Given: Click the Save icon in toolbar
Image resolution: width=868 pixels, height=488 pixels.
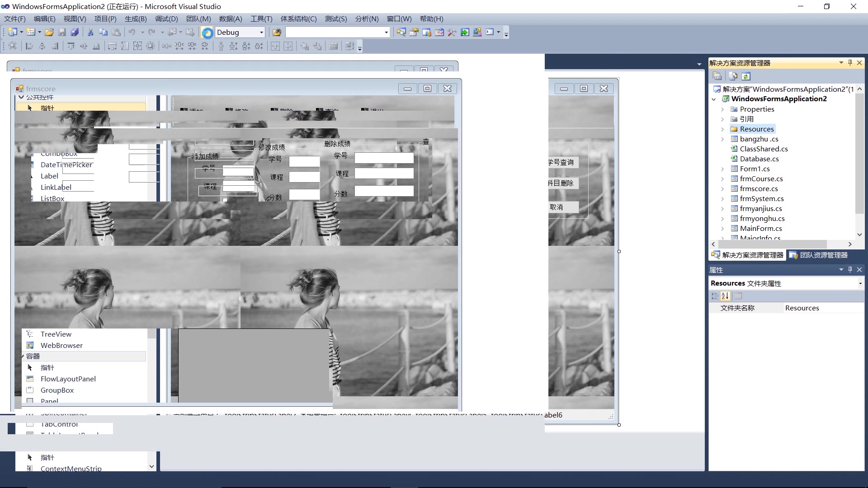Looking at the screenshot, I should pyautogui.click(x=62, y=32).
